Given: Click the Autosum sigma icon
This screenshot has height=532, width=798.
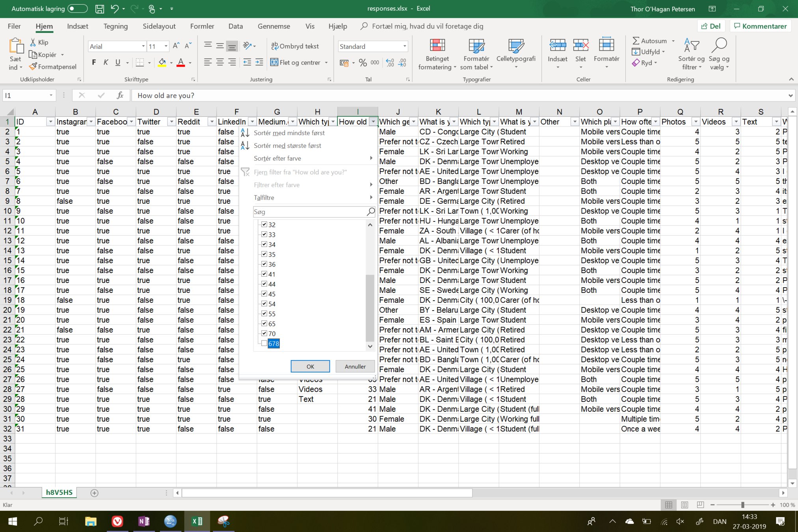Looking at the screenshot, I should tap(636, 41).
